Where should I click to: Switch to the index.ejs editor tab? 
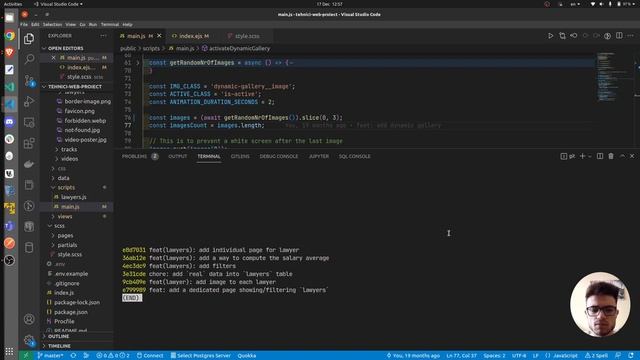point(191,36)
